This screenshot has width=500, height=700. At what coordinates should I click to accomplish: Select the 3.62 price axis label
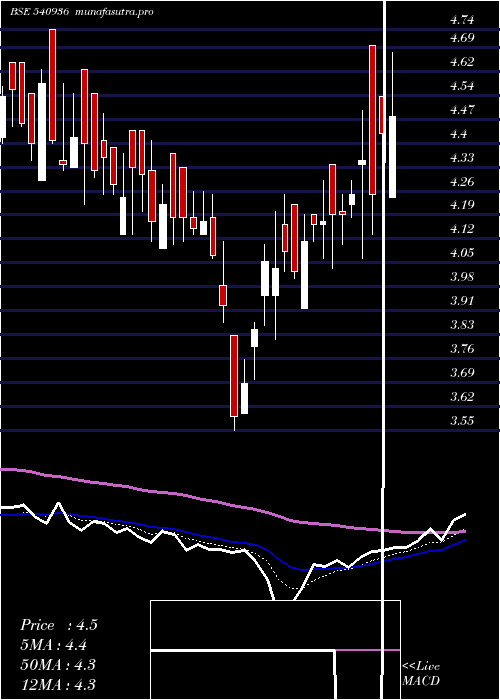coord(462,396)
